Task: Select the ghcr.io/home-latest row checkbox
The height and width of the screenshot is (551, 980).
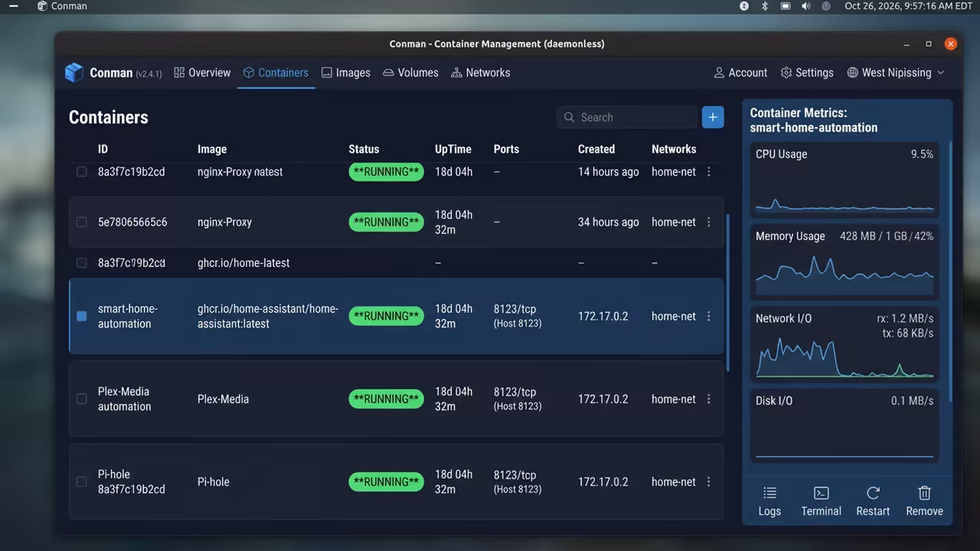Action: click(x=82, y=262)
